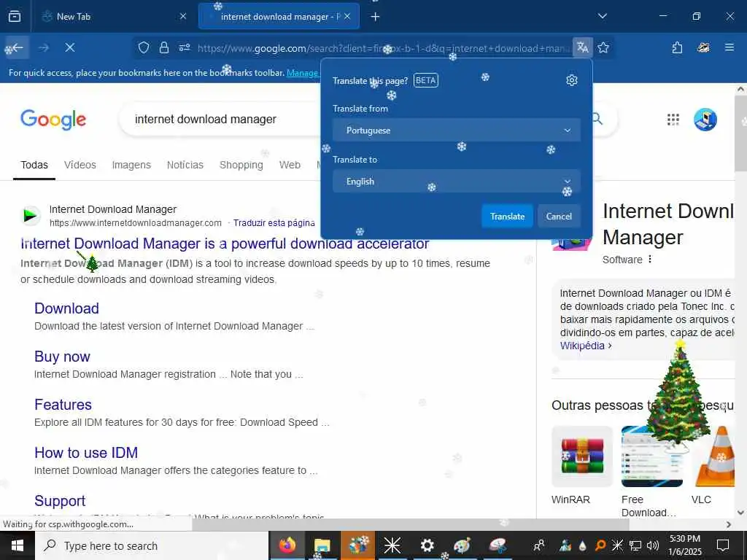Click the Google logo
747x560 pixels.
point(53,120)
